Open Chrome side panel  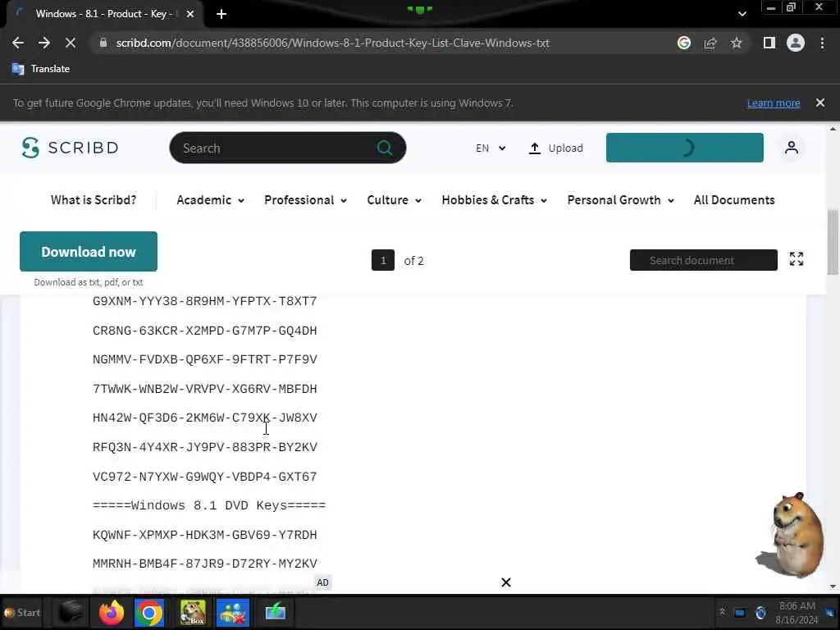tap(769, 43)
